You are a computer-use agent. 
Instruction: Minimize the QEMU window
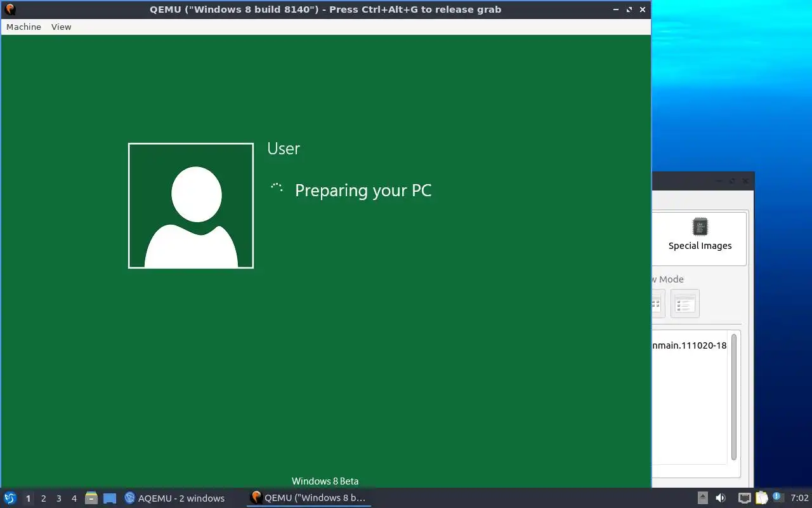[616, 10]
